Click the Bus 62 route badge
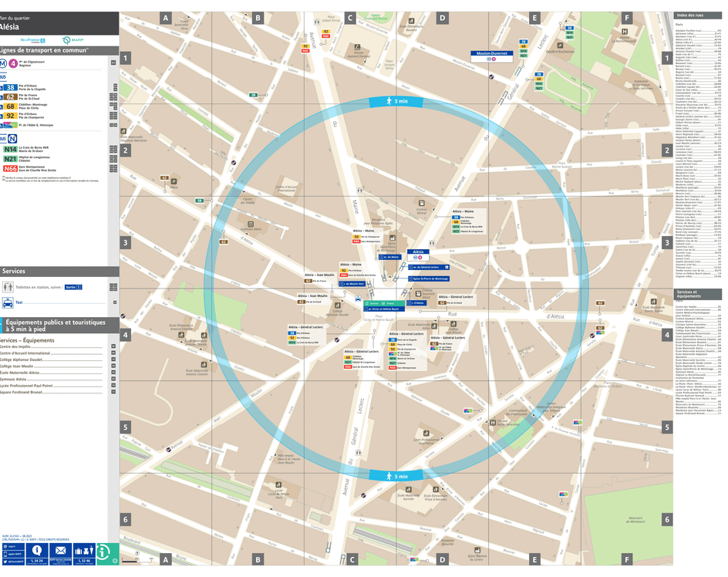The image size is (728, 577). 10,96
